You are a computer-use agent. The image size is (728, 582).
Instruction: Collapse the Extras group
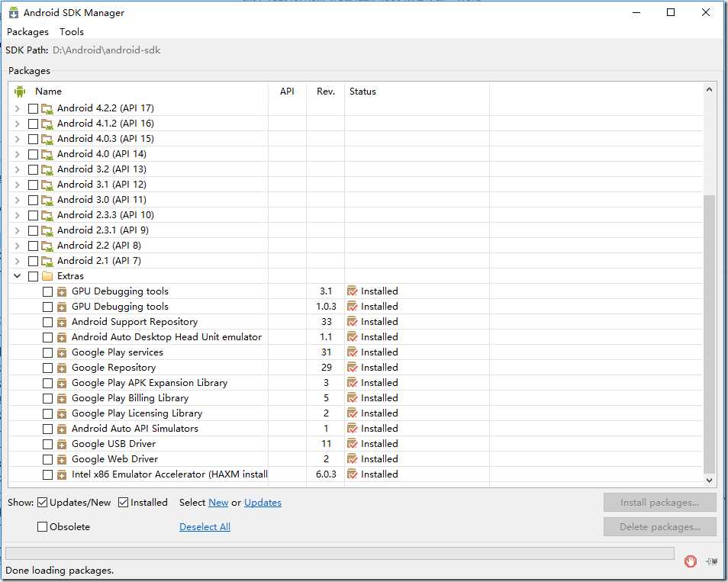[18, 276]
